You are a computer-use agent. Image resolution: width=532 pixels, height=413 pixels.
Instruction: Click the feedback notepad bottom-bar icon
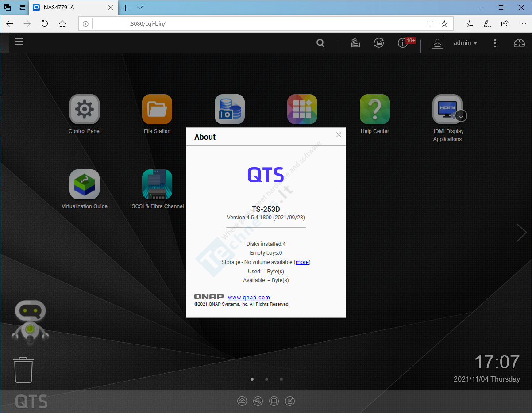click(x=290, y=401)
